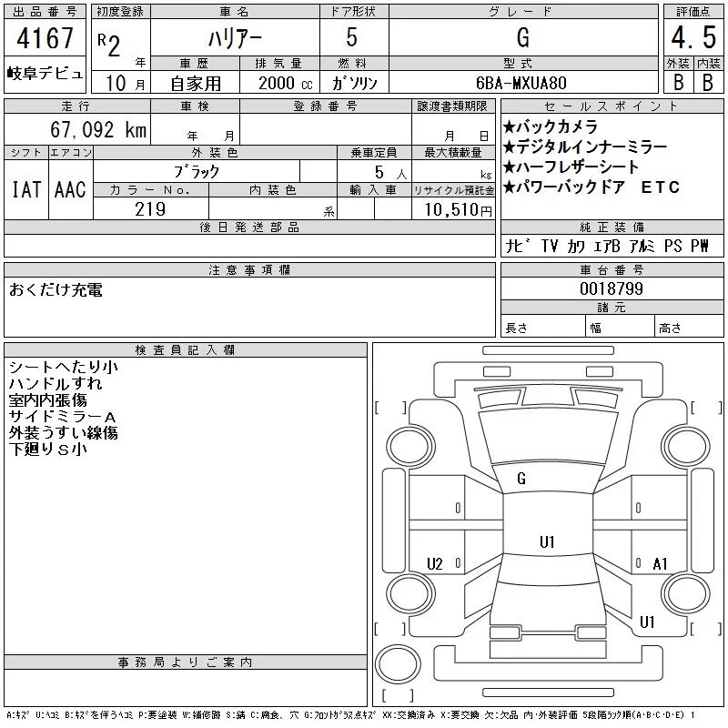Select the 高さ dimension field
The height and width of the screenshot is (728, 728).
689,327
